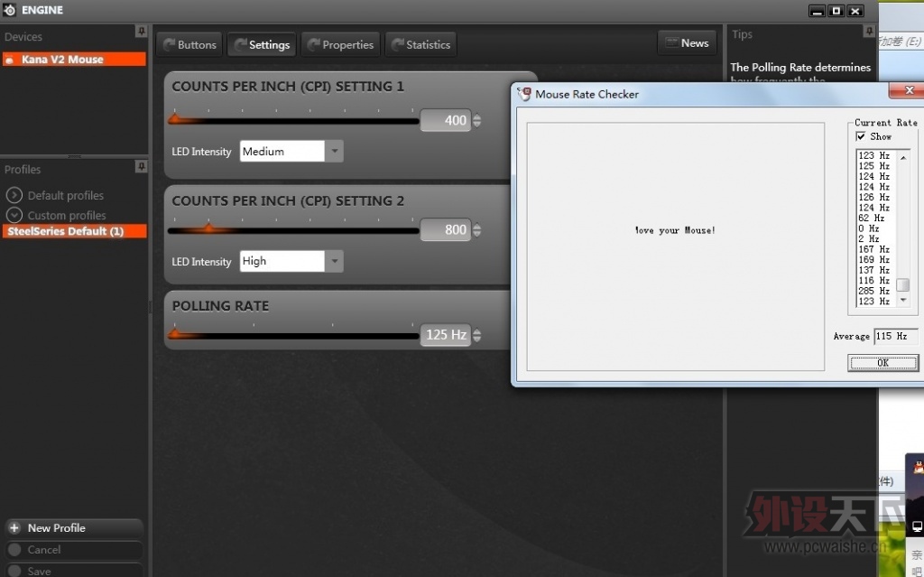924x577 pixels.
Task: Click the CPI Setting 1 stepper arrows
Action: click(476, 120)
